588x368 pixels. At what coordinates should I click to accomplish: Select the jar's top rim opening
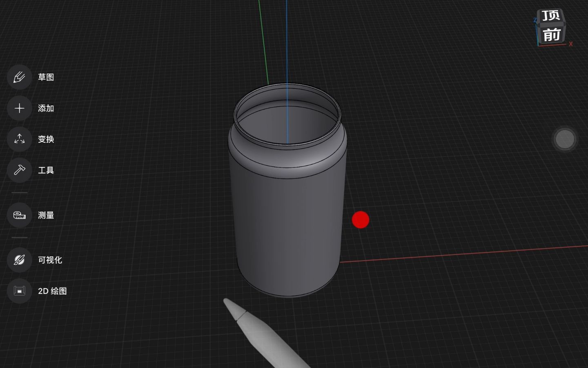click(x=287, y=114)
